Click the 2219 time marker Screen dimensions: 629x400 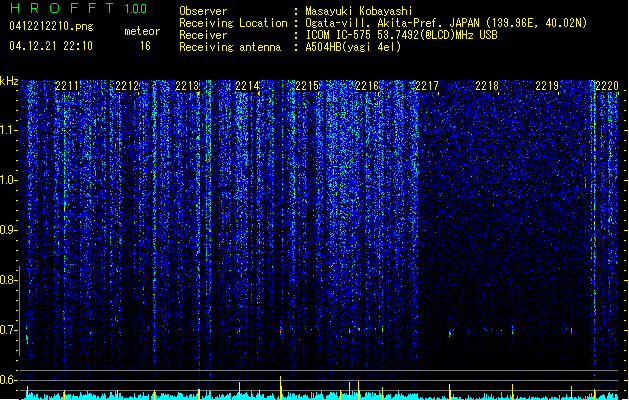coord(547,86)
